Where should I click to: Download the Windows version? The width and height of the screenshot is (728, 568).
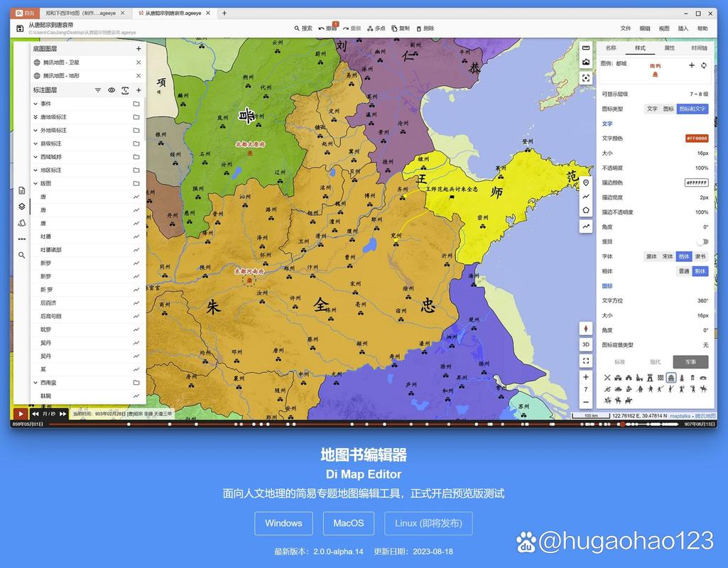[283, 523]
